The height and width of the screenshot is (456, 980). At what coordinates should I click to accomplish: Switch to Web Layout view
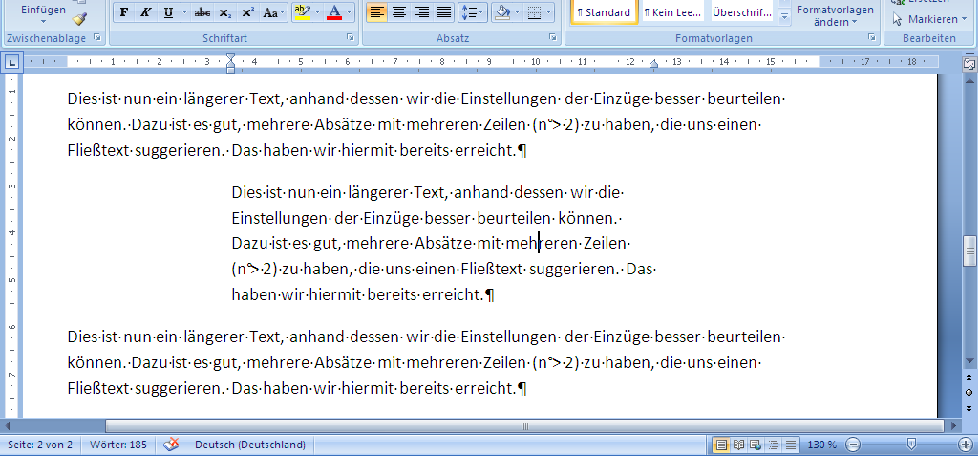coord(756,445)
